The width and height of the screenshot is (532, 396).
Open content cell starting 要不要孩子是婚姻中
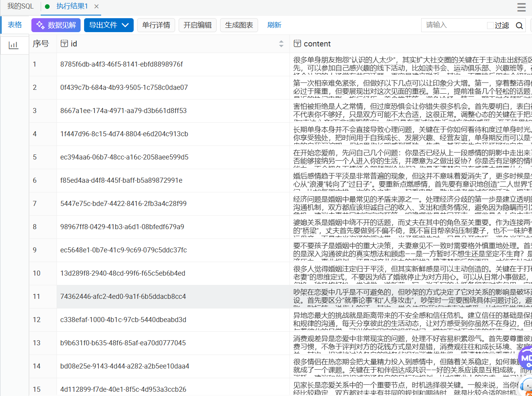pyautogui.click(x=411, y=250)
